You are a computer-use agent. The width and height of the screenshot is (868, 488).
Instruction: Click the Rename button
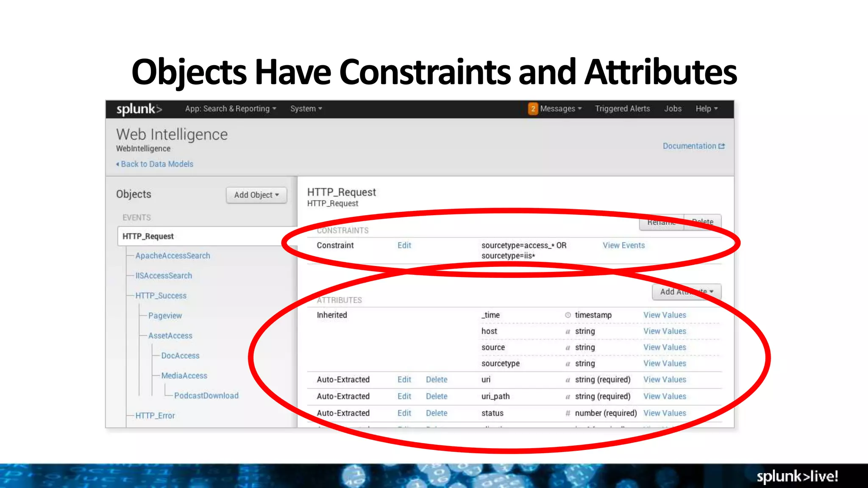click(662, 222)
